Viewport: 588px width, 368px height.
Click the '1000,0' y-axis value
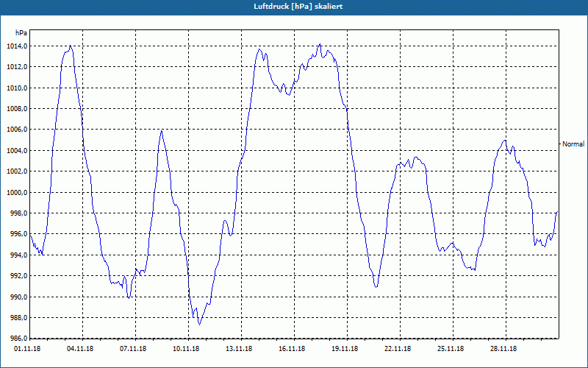coord(16,193)
